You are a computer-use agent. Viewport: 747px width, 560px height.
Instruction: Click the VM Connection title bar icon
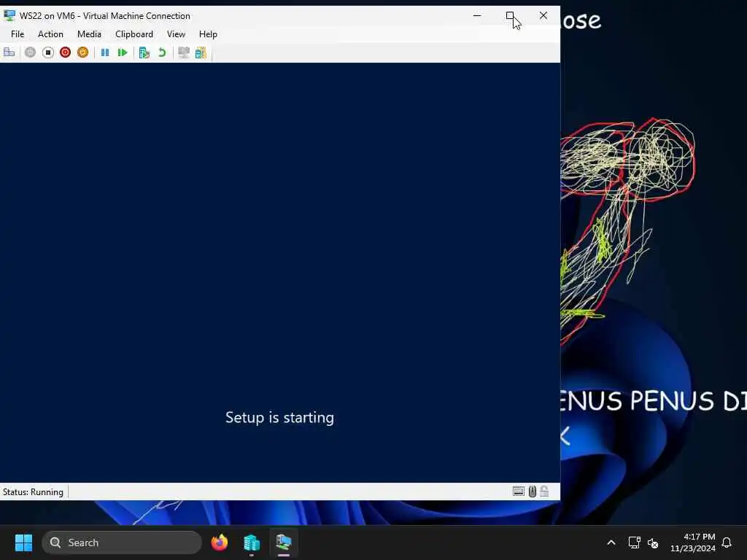[x=9, y=16]
